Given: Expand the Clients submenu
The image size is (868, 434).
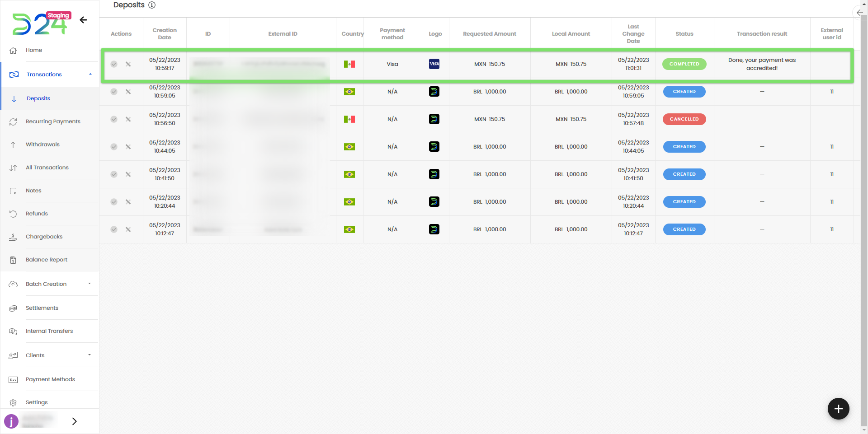Looking at the screenshot, I should 90,355.
